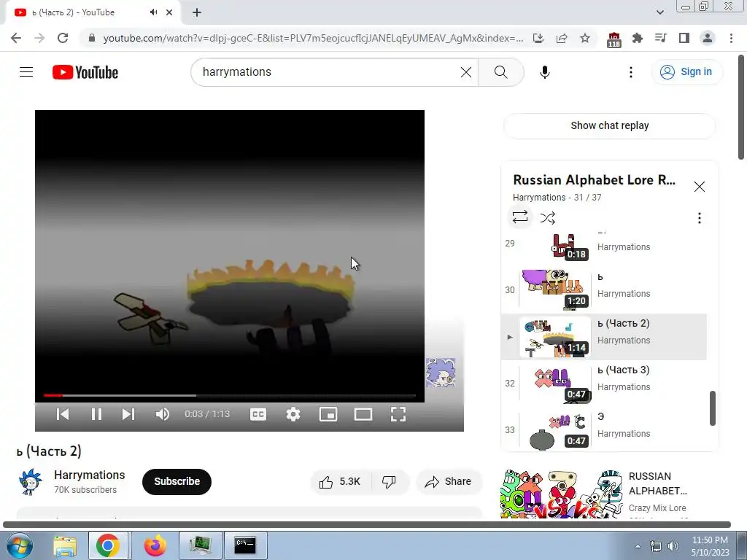This screenshot has height=560, width=747.
Task: Click the Sign in button
Action: tap(686, 72)
